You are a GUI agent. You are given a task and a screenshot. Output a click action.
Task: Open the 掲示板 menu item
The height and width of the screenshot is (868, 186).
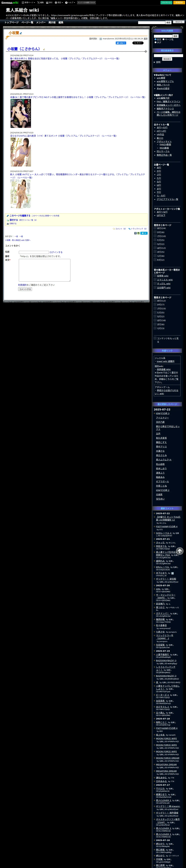coord(52,23)
